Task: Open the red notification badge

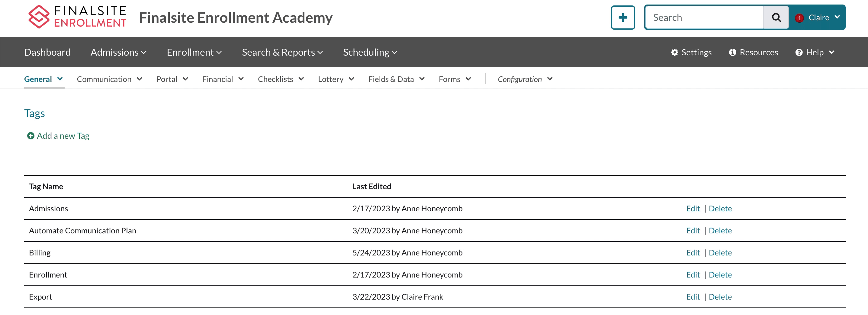Action: (x=799, y=18)
